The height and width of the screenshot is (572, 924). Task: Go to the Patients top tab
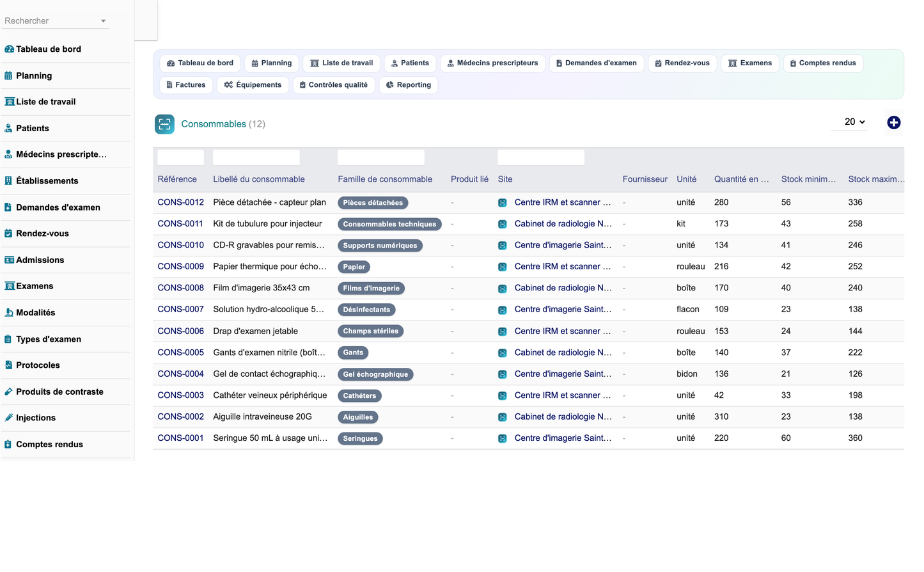(411, 63)
